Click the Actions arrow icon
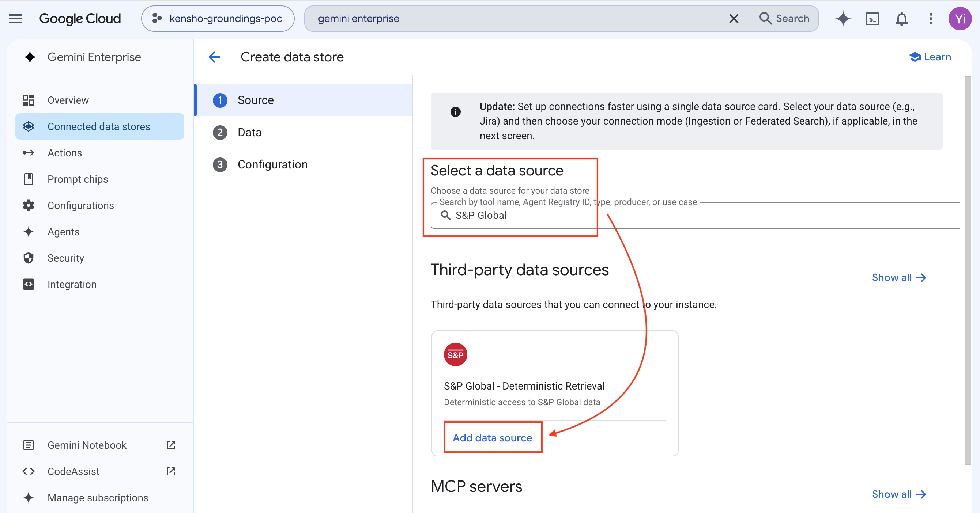This screenshot has height=513, width=980. 29,153
